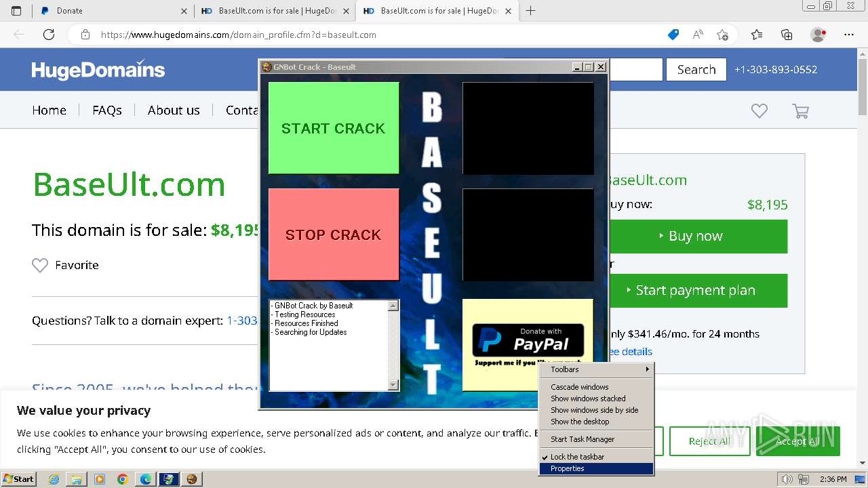The height and width of the screenshot is (488, 868).
Task: Open FAQs page
Action: coord(107,110)
